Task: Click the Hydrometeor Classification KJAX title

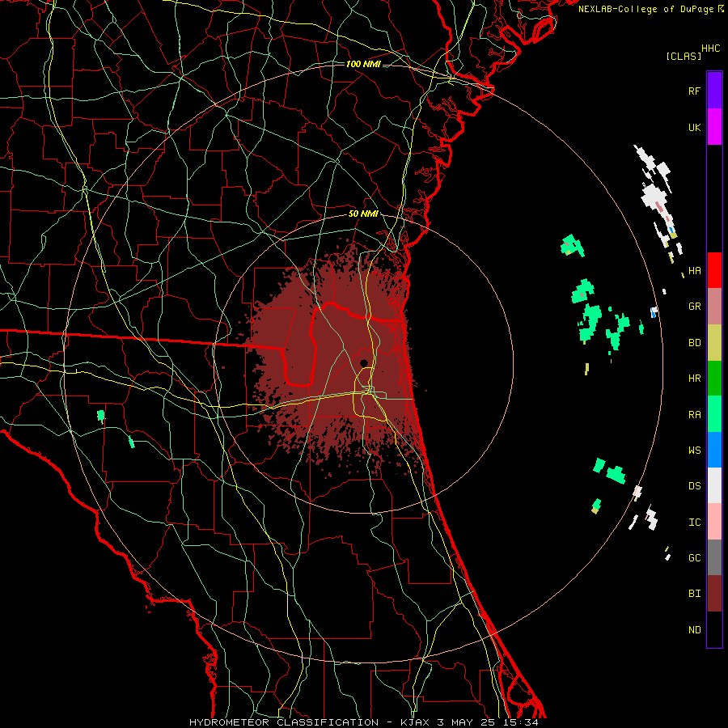Action: 363,722
